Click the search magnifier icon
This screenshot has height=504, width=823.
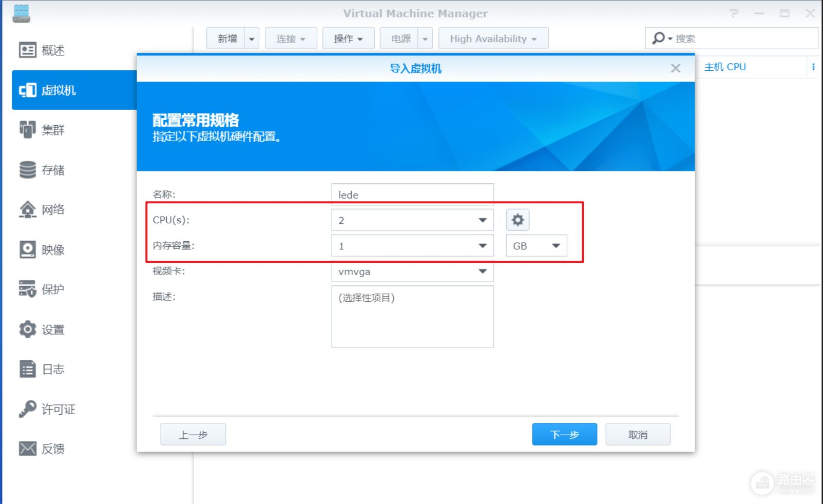[x=658, y=38]
